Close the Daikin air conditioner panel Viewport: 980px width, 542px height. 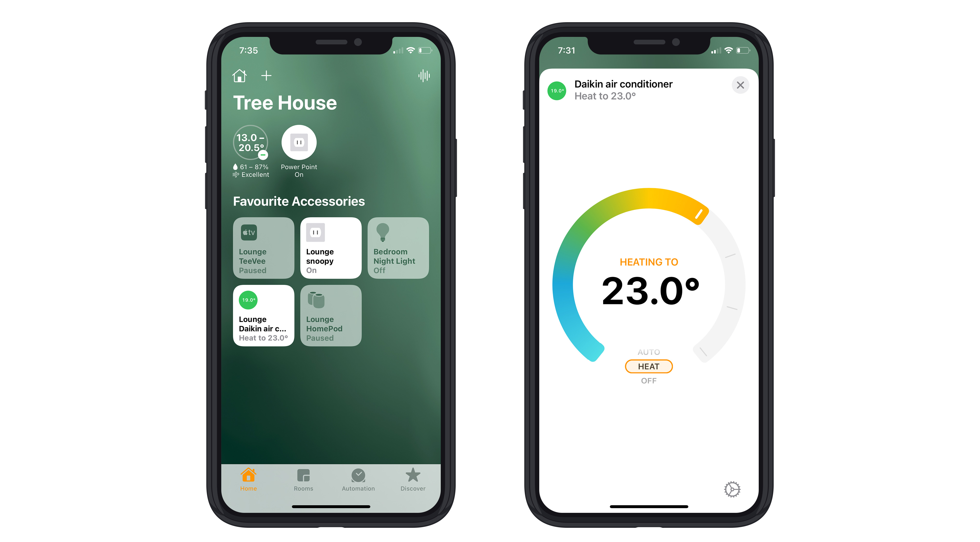coord(739,85)
